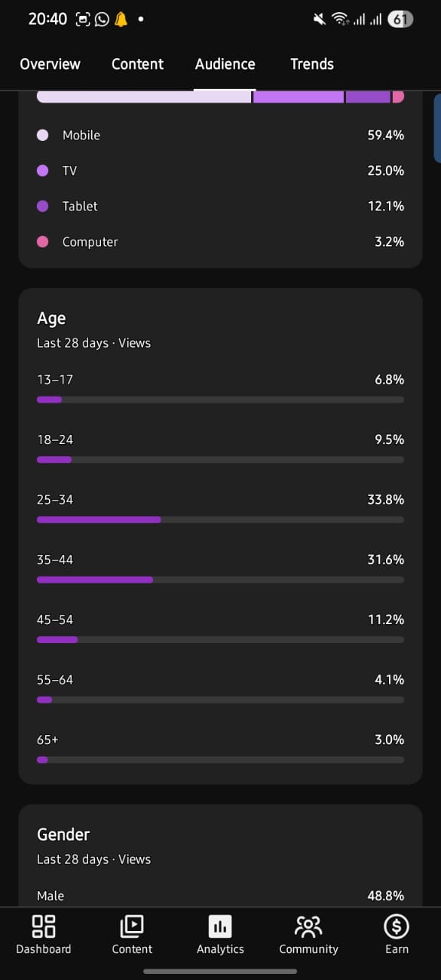This screenshot has height=980, width=441.
Task: Tap the 35–44 age progress bar
Action: [x=220, y=580]
